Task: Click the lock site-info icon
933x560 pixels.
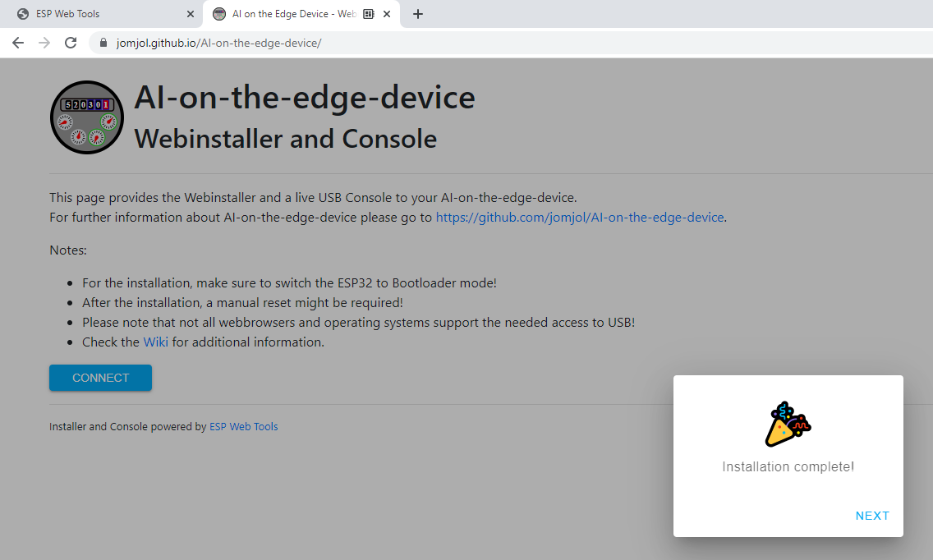Action: click(x=103, y=43)
